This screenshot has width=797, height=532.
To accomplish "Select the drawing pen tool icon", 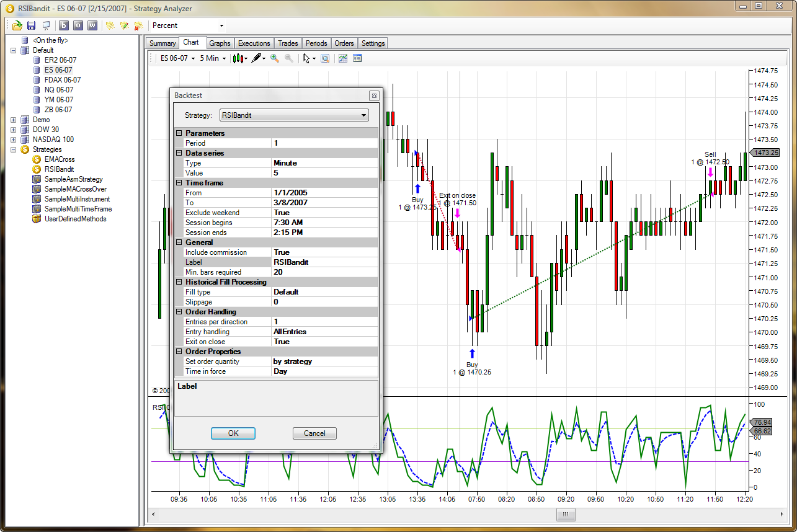I will click(x=257, y=58).
